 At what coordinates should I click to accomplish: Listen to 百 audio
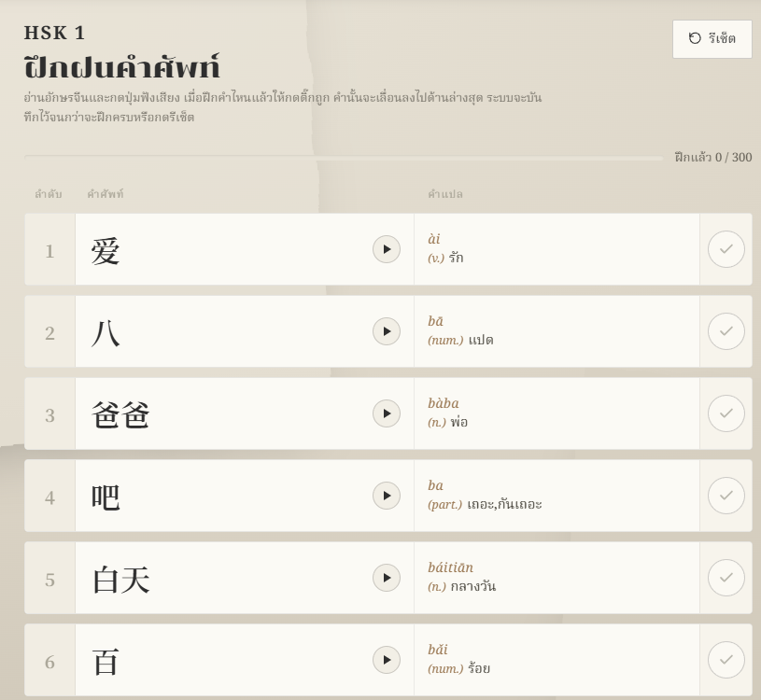(387, 660)
